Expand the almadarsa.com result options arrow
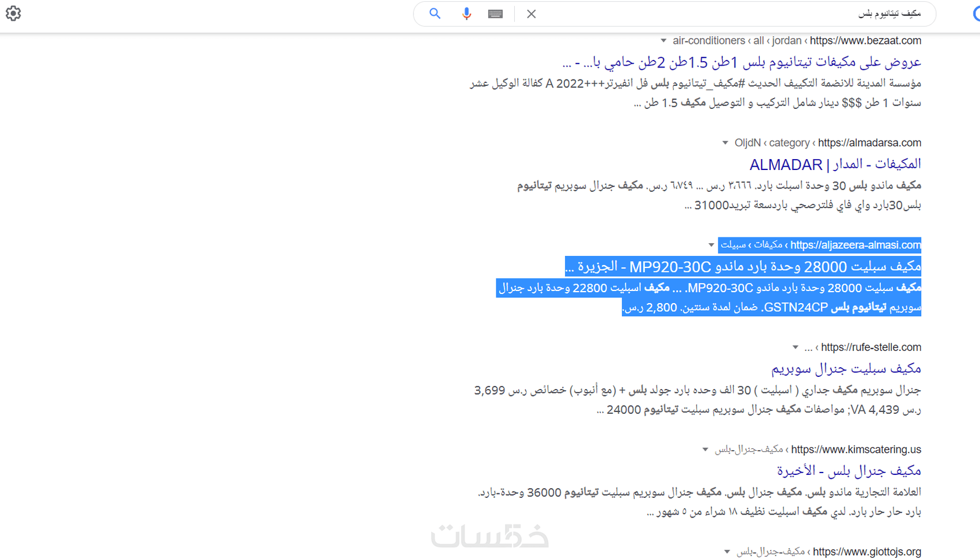 click(725, 143)
